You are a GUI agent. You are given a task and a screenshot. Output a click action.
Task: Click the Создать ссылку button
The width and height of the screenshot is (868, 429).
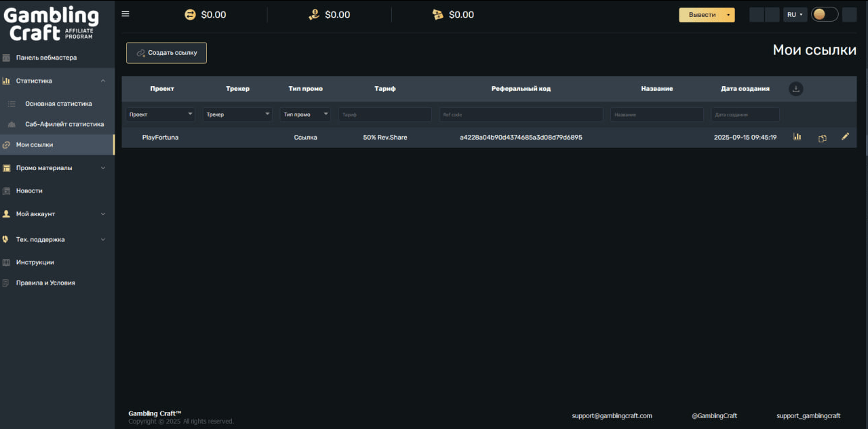pos(166,53)
